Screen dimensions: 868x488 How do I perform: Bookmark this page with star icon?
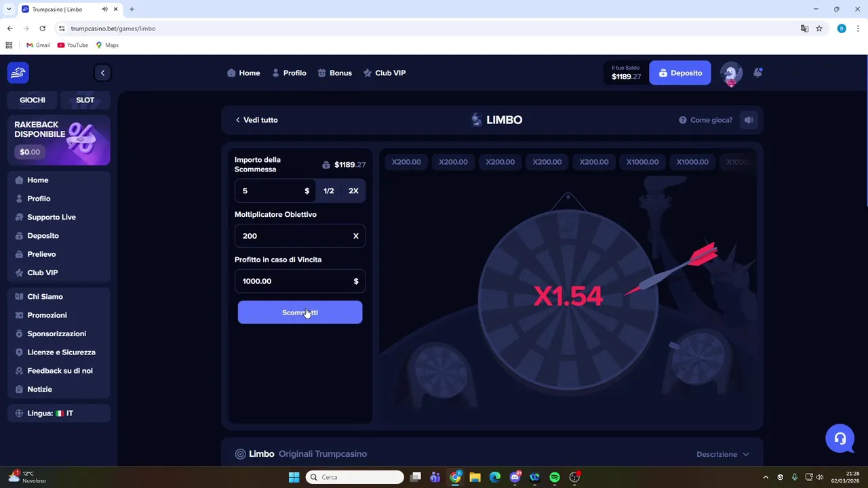[x=819, y=28]
